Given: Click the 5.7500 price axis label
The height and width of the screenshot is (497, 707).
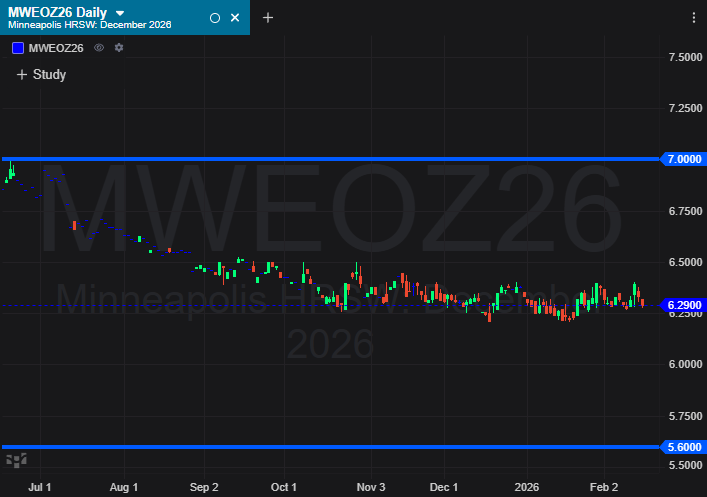Looking at the screenshot, I should (x=685, y=416).
